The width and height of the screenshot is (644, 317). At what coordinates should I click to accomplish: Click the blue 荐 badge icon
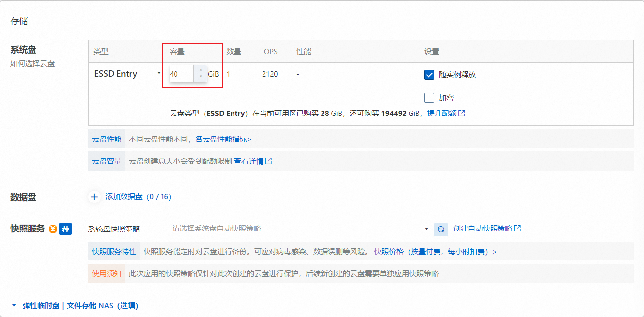(65, 229)
